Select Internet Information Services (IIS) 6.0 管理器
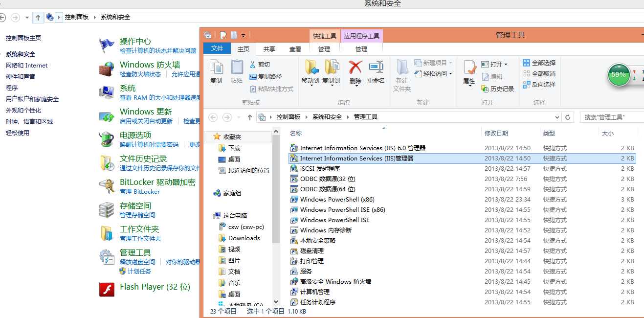Image resolution: width=644 pixels, height=318 pixels. click(x=462, y=148)
